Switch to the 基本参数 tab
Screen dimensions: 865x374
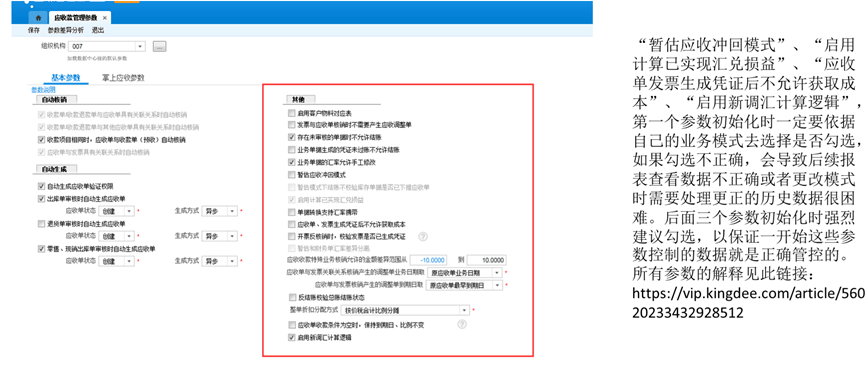tap(66, 78)
